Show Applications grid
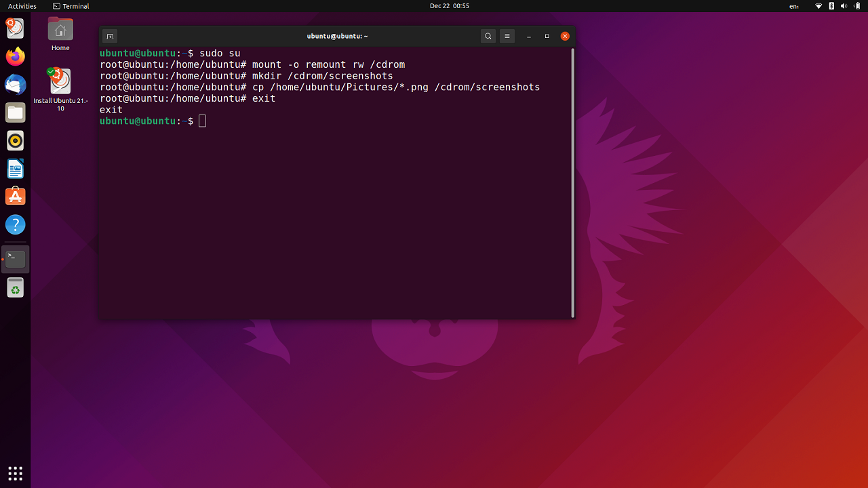The height and width of the screenshot is (488, 868). click(15, 473)
